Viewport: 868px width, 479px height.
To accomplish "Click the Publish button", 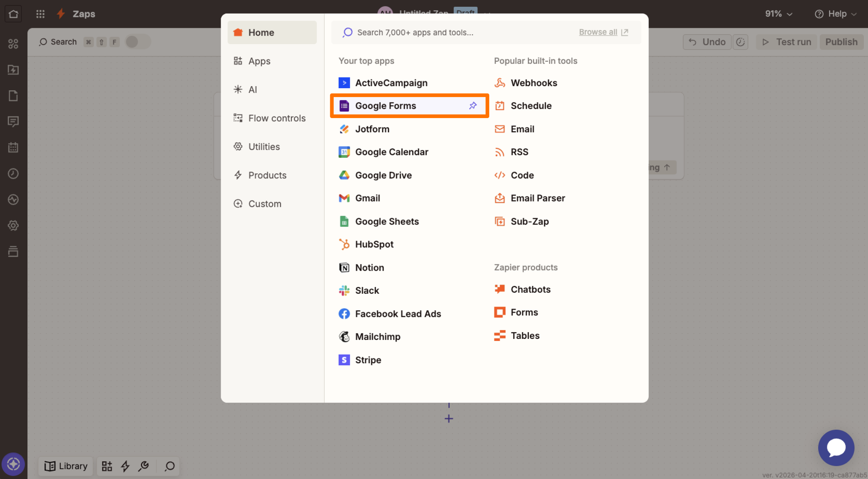I will click(841, 42).
